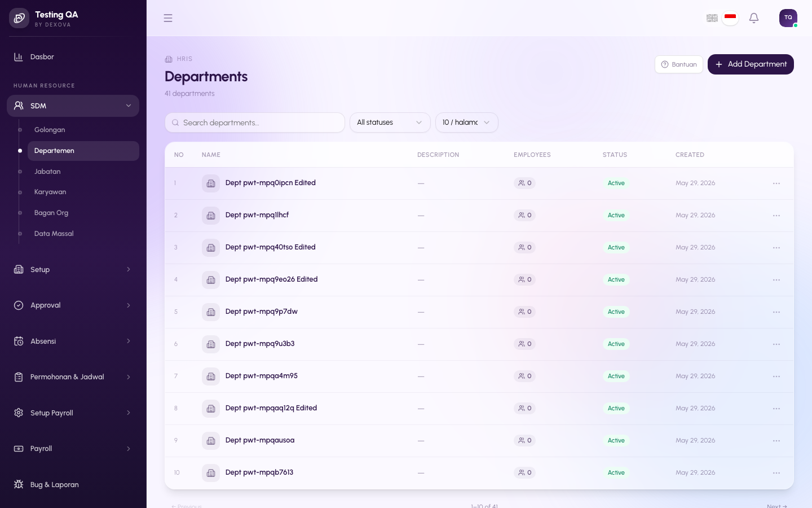Toggle the hamburger sidebar menu
This screenshot has width=812, height=508.
coord(168,18)
